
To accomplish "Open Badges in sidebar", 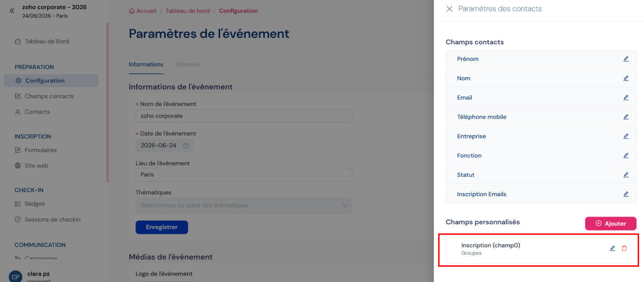I will (35, 204).
